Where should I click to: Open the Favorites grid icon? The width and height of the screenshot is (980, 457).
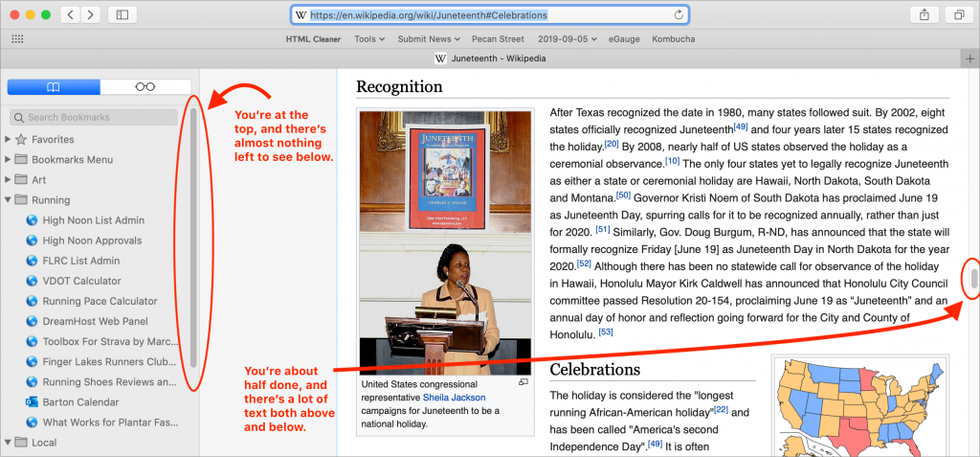pos(17,39)
